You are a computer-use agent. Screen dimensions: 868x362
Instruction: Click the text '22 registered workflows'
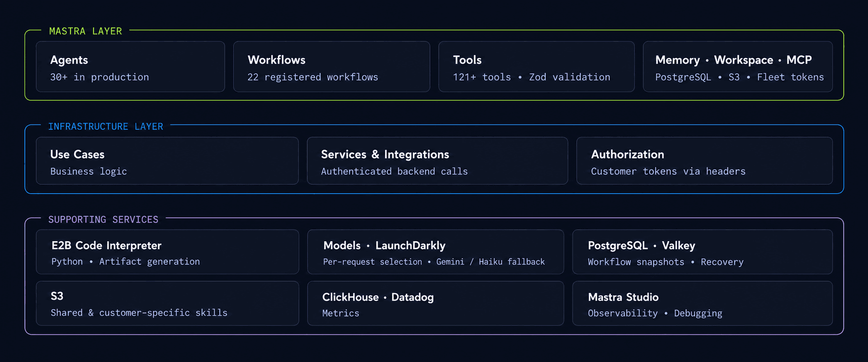click(x=313, y=77)
